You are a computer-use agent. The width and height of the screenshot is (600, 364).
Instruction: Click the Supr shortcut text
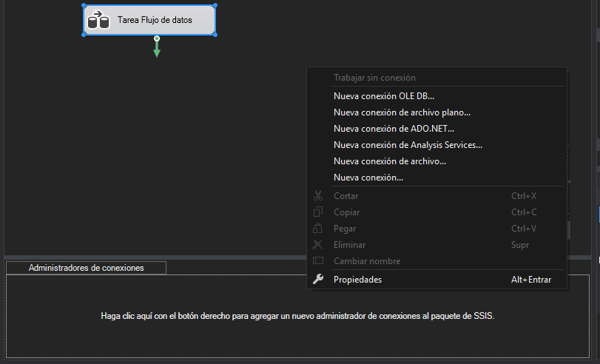pos(520,245)
